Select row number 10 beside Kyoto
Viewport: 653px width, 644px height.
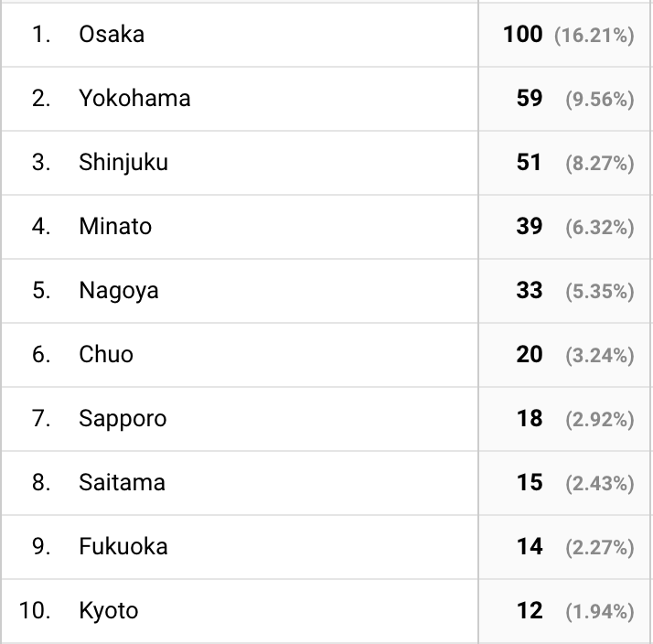(x=34, y=611)
